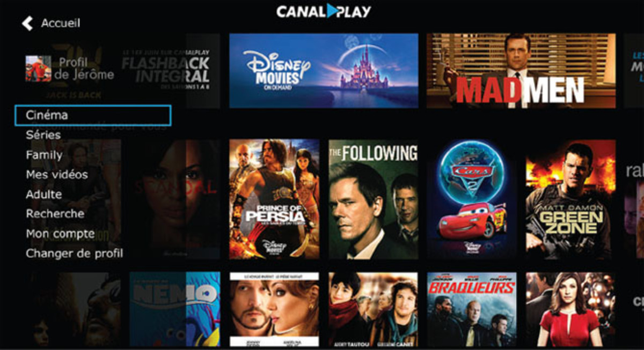
Task: Click Changer de profil
Action: click(x=75, y=254)
